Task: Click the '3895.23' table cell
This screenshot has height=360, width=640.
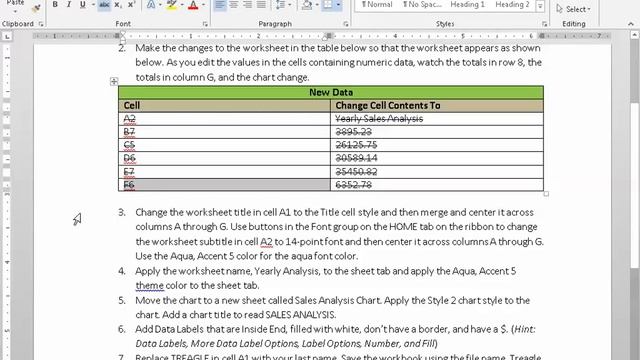Action: (437, 132)
